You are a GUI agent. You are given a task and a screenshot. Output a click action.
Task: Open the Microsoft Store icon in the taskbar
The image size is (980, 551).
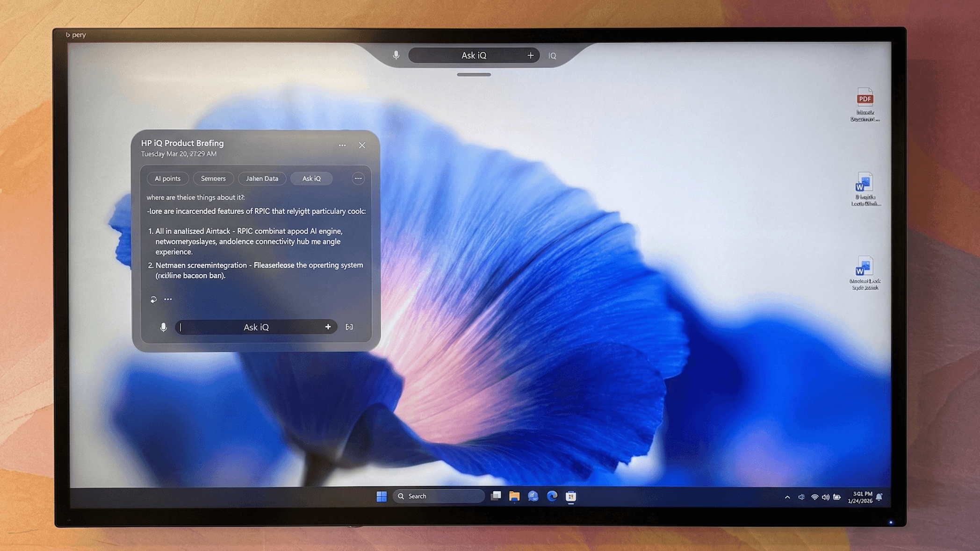pos(571,496)
